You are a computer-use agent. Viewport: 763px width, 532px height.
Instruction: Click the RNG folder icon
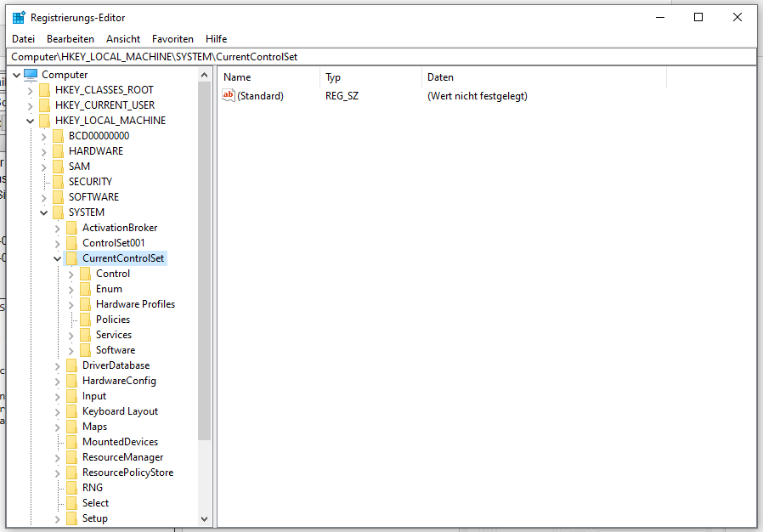[x=72, y=488]
